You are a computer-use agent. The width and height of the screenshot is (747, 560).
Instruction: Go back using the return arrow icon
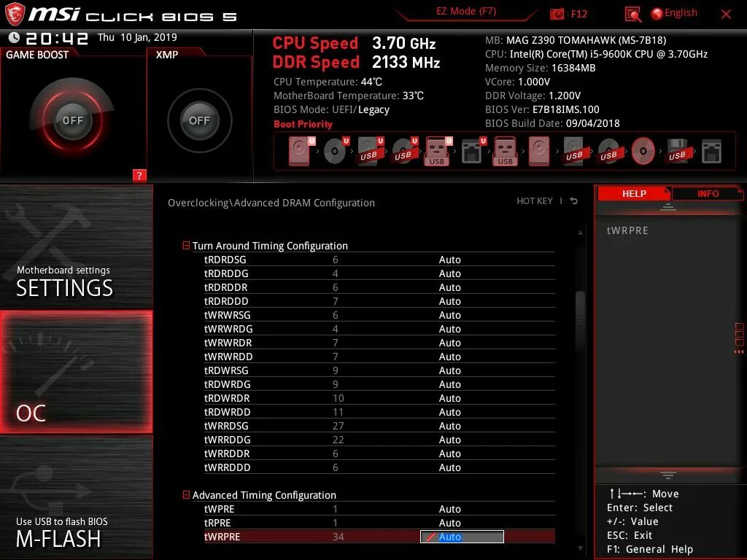(573, 201)
